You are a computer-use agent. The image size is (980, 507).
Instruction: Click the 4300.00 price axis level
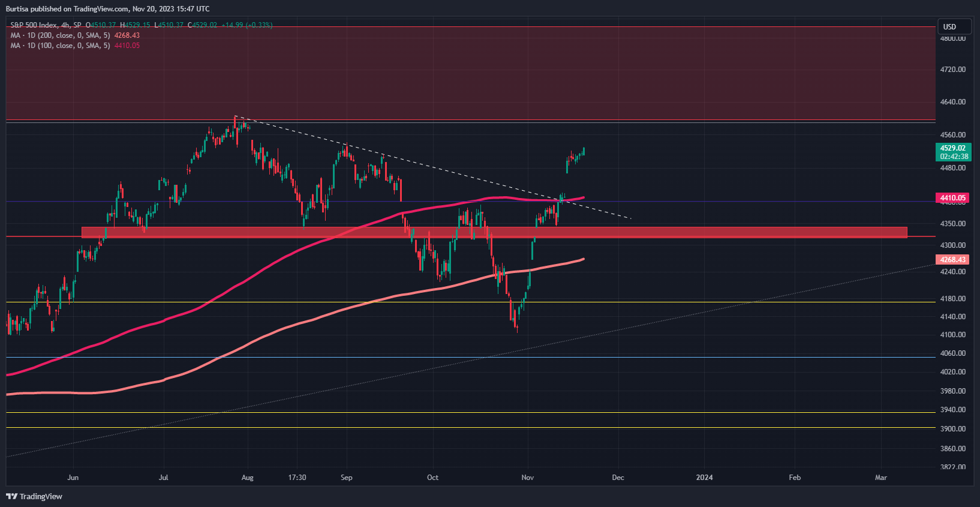tap(952, 245)
